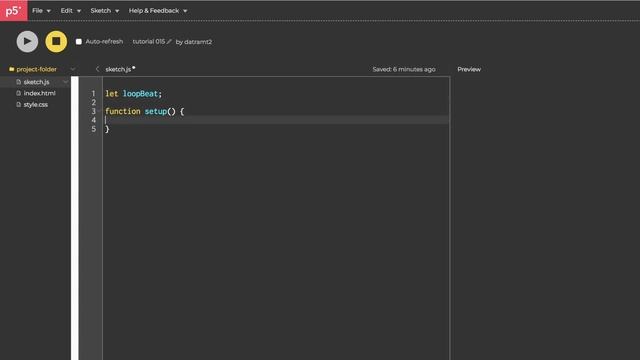Edit the sketch name with the pencil icon

click(x=169, y=42)
